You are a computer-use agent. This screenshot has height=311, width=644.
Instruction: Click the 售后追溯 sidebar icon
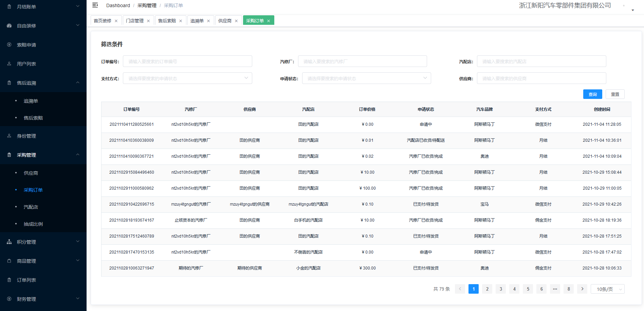pyautogui.click(x=9, y=83)
